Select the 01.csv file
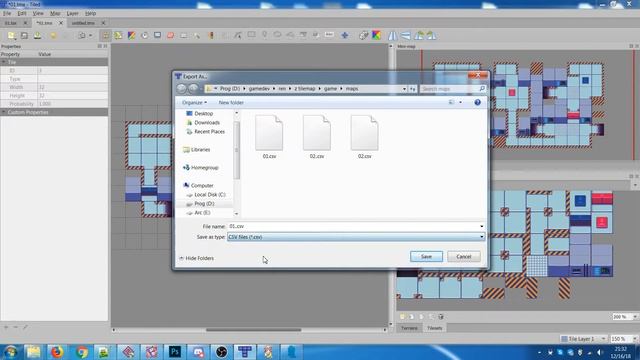This screenshot has width=640, height=360. (269, 137)
